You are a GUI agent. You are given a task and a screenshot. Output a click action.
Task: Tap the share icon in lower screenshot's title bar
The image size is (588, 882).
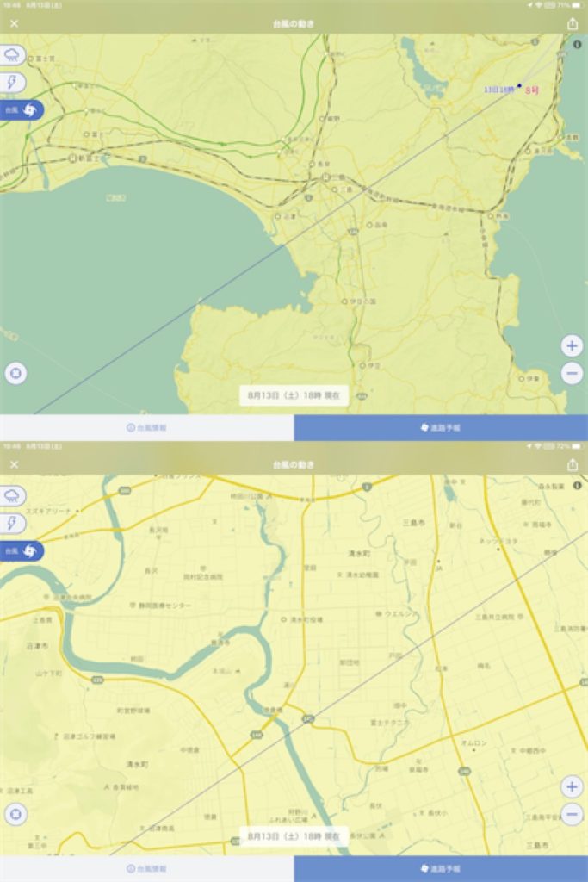pos(573,465)
